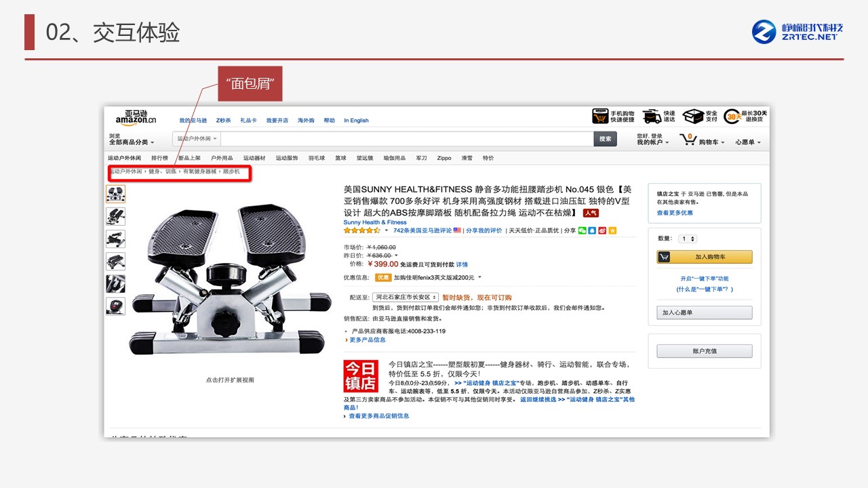Click the 加入心愿单 button
Screen dimensions: 868x488
tap(704, 312)
